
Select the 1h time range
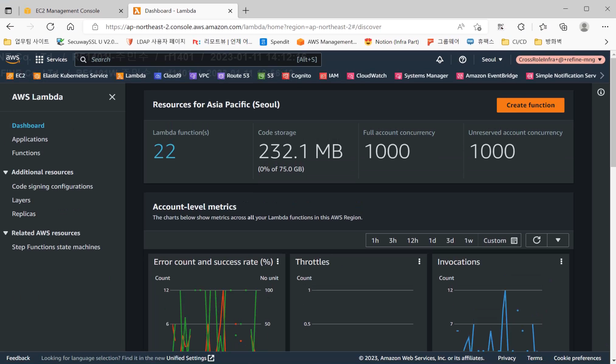pos(375,240)
